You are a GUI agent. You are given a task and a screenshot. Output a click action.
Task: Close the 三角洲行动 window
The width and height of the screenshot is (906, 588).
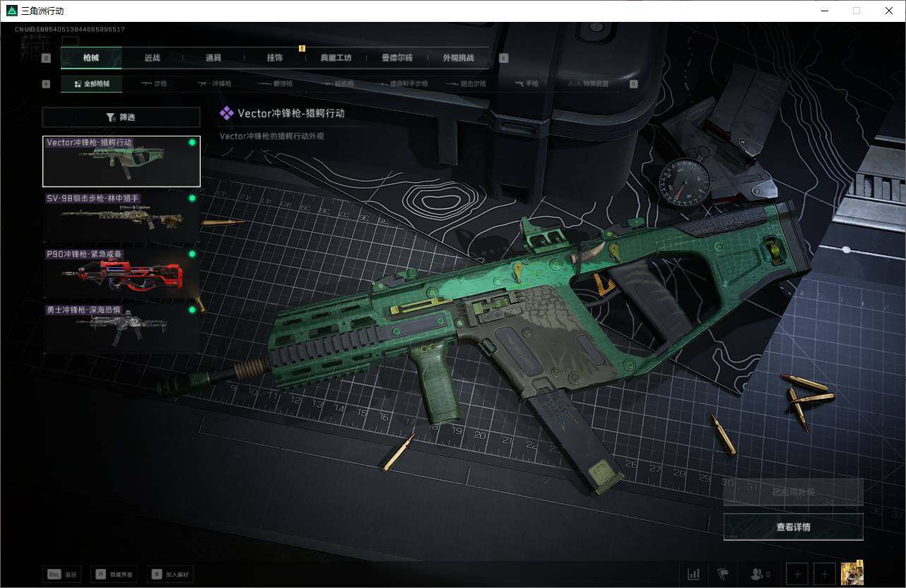[x=889, y=11]
